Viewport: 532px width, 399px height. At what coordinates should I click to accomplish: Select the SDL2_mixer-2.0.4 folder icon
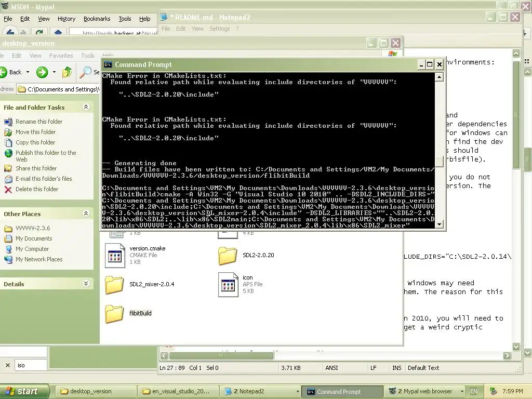(x=114, y=284)
